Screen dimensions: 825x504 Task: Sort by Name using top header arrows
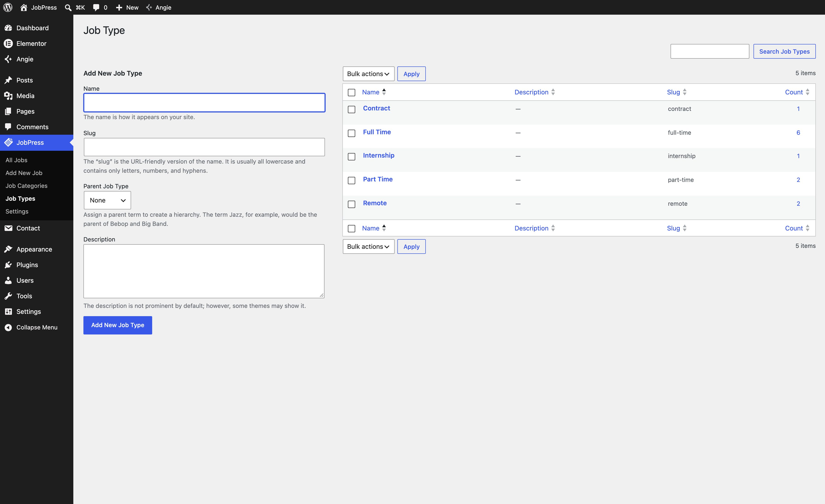pos(384,92)
